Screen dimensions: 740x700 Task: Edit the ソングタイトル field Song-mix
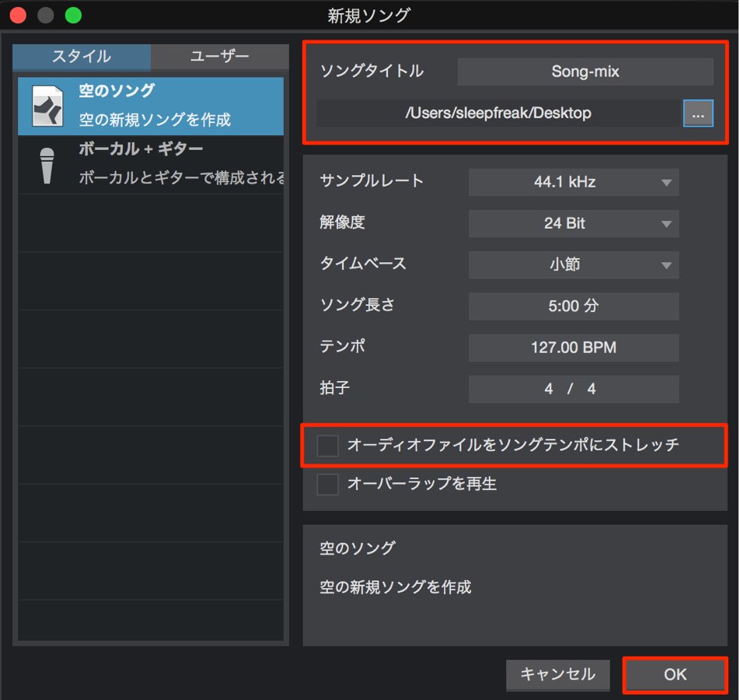click(x=585, y=72)
